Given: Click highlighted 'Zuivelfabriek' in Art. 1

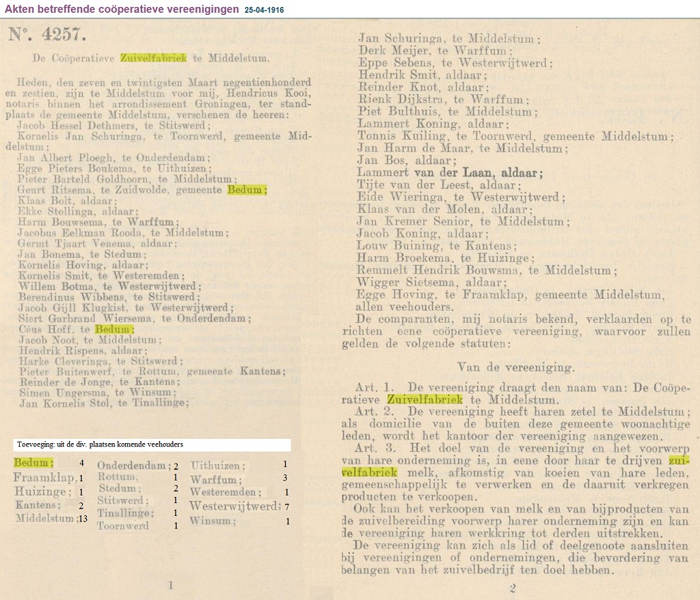Looking at the screenshot, I should coord(425,399).
